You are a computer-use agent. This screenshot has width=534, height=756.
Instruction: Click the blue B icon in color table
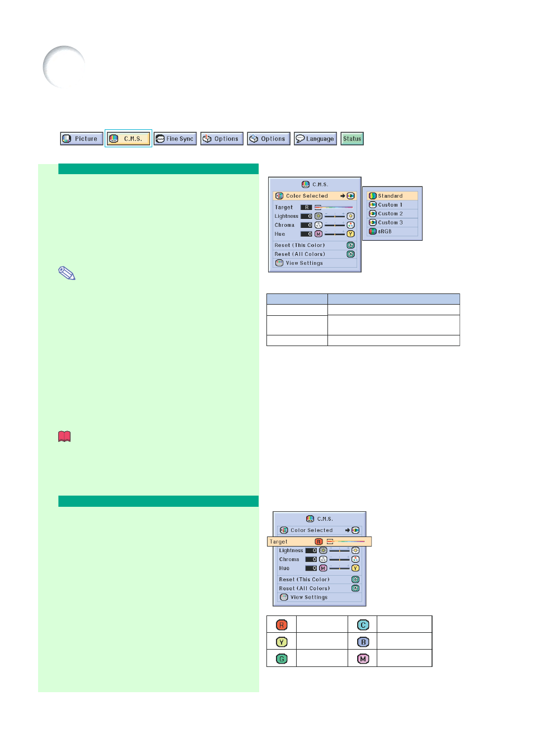point(363,642)
